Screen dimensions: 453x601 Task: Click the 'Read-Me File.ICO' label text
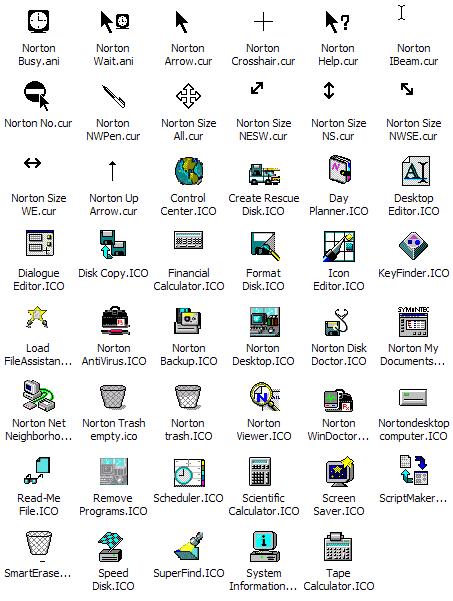click(38, 504)
